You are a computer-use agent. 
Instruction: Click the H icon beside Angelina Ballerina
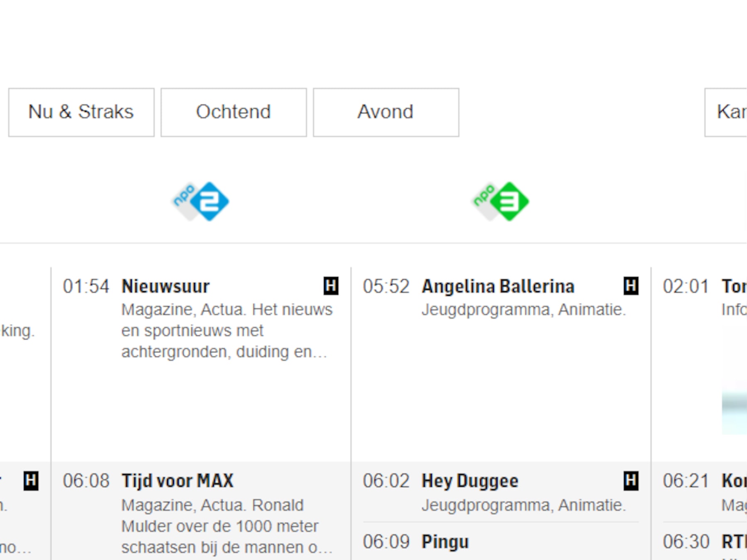[631, 286]
